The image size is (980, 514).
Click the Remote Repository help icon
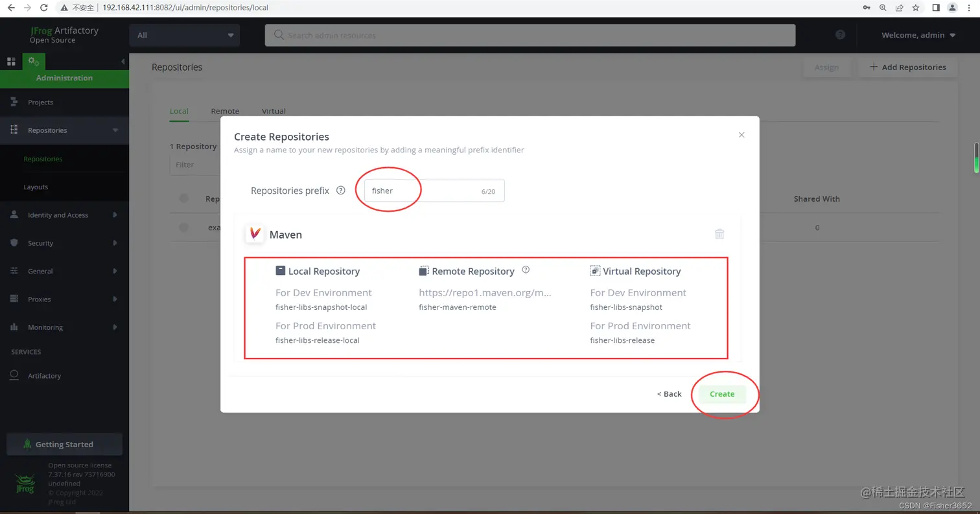526,270
